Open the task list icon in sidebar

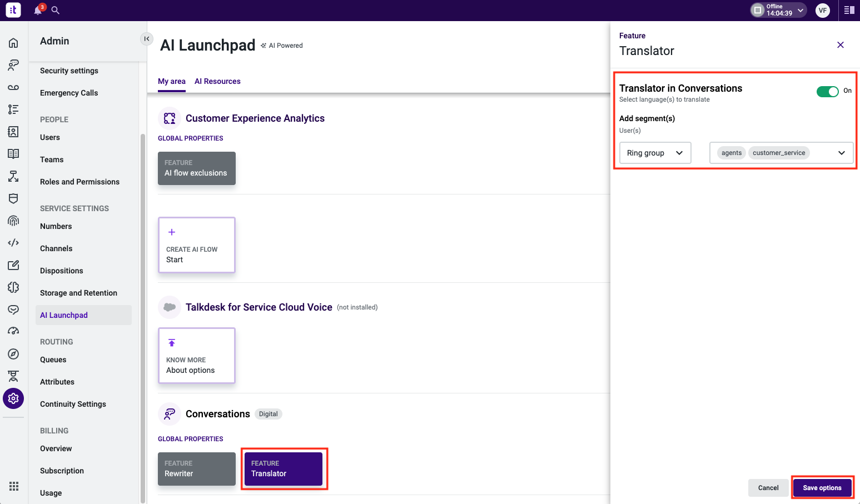pyautogui.click(x=13, y=109)
